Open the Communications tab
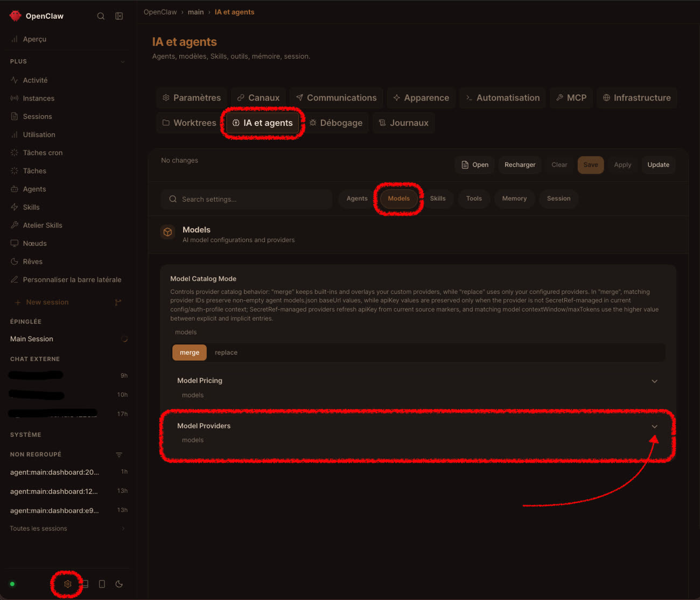This screenshot has width=700, height=600. [337, 98]
